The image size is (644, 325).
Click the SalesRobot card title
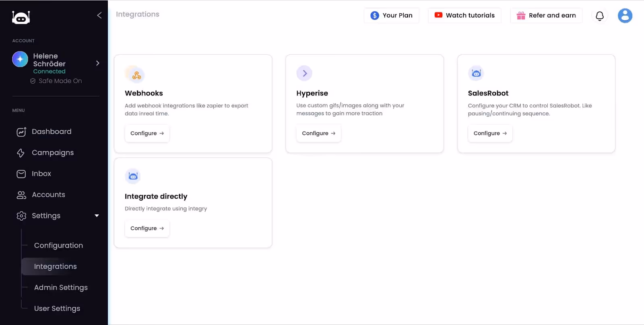coord(488,93)
